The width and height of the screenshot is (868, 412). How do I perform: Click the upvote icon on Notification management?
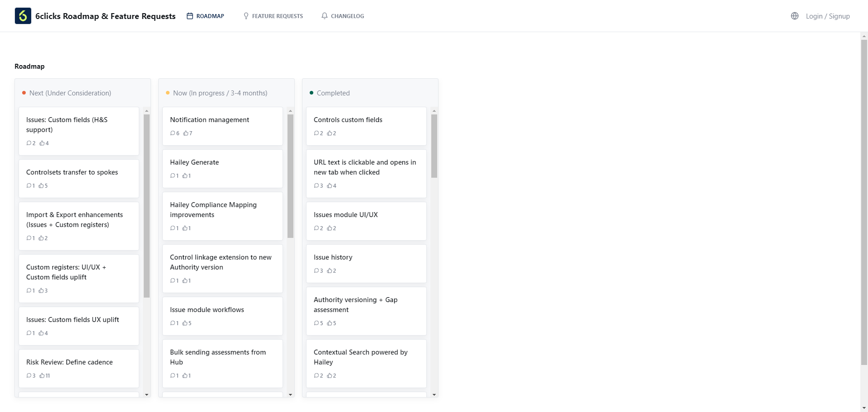186,133
